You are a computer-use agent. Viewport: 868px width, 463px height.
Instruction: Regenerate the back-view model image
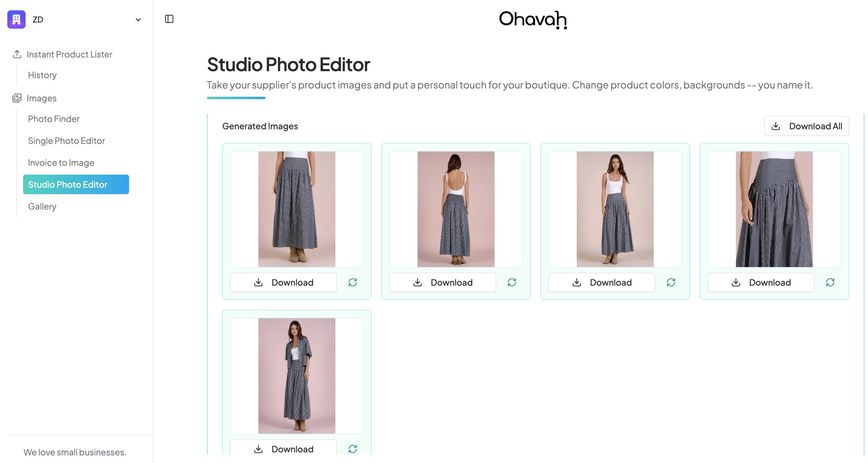(512, 282)
